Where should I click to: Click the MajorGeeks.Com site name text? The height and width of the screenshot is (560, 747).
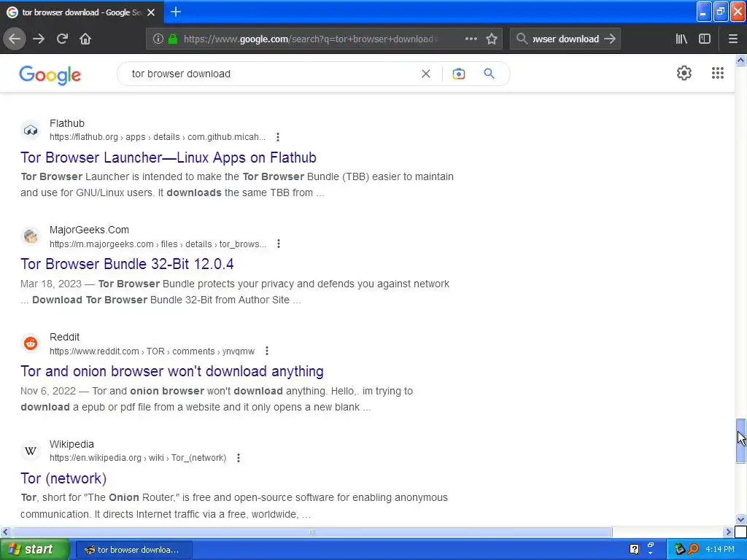pos(89,230)
